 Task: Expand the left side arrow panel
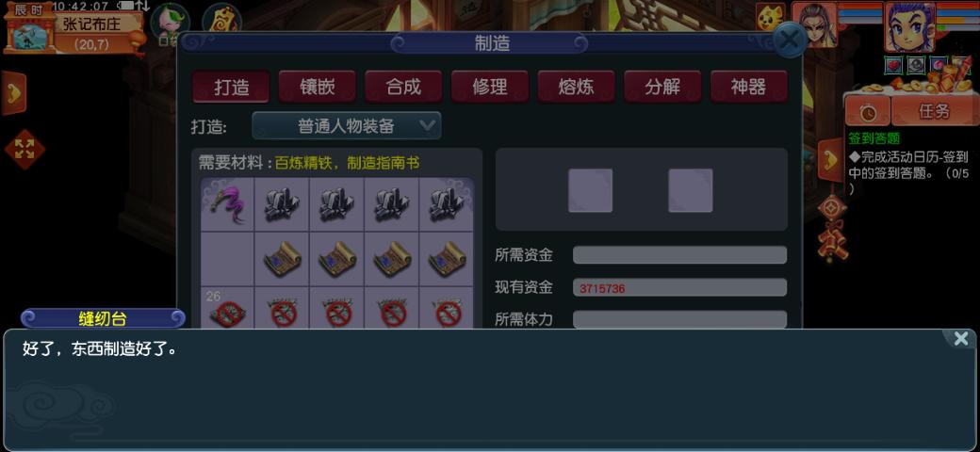(x=14, y=93)
